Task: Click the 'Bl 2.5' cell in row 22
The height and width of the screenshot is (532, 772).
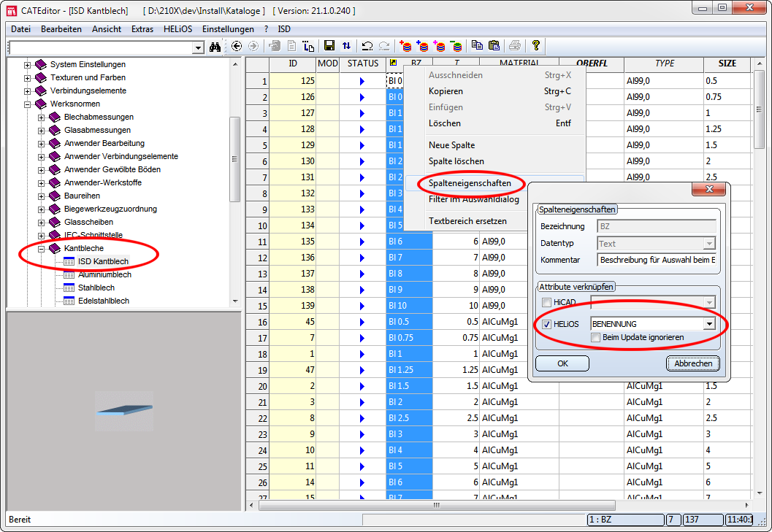Action: click(x=409, y=418)
